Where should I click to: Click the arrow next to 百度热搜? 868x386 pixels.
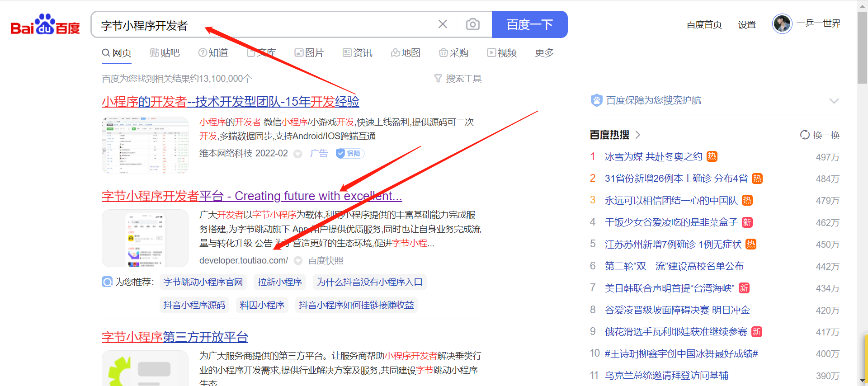pyautogui.click(x=638, y=135)
